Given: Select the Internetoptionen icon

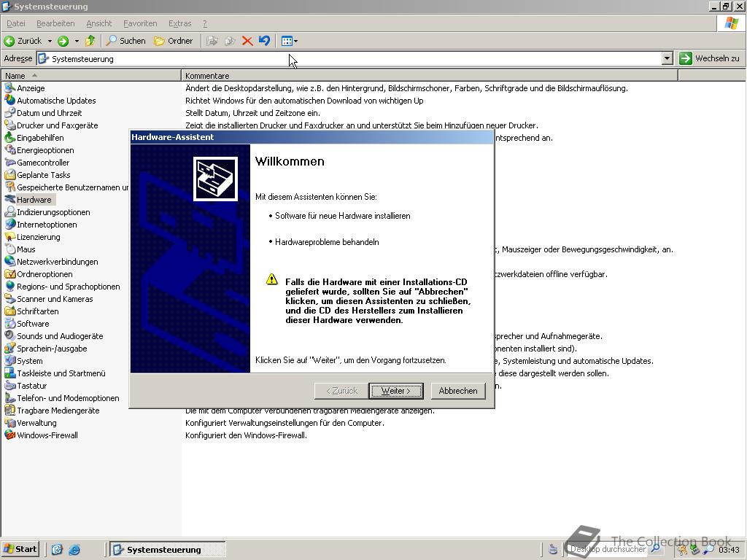Looking at the screenshot, I should pos(9,224).
